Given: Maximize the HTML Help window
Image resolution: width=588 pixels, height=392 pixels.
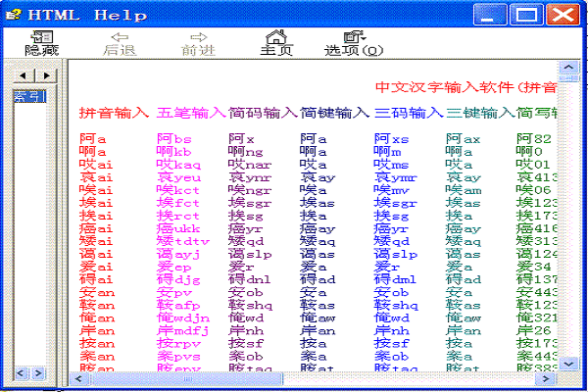Looking at the screenshot, I should (x=526, y=15).
